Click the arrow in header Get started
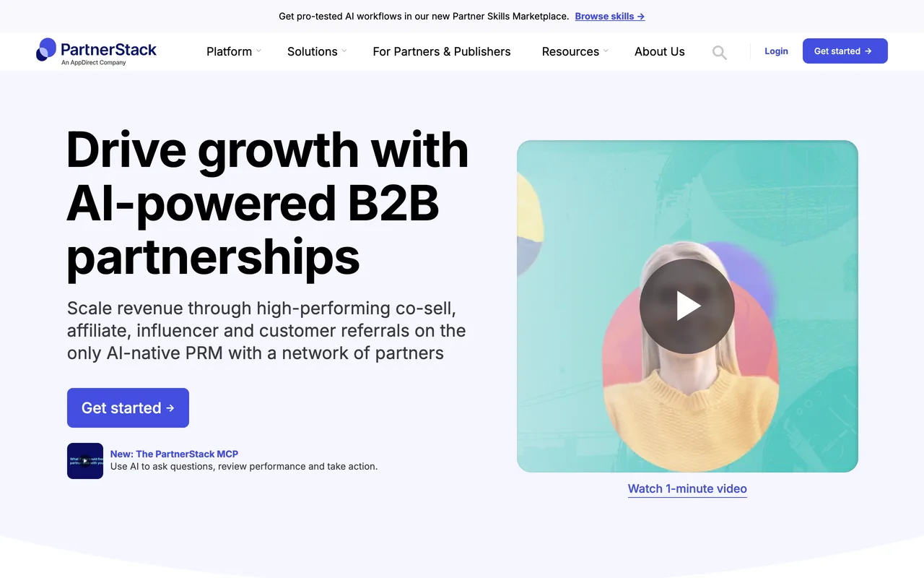 pyautogui.click(x=868, y=51)
